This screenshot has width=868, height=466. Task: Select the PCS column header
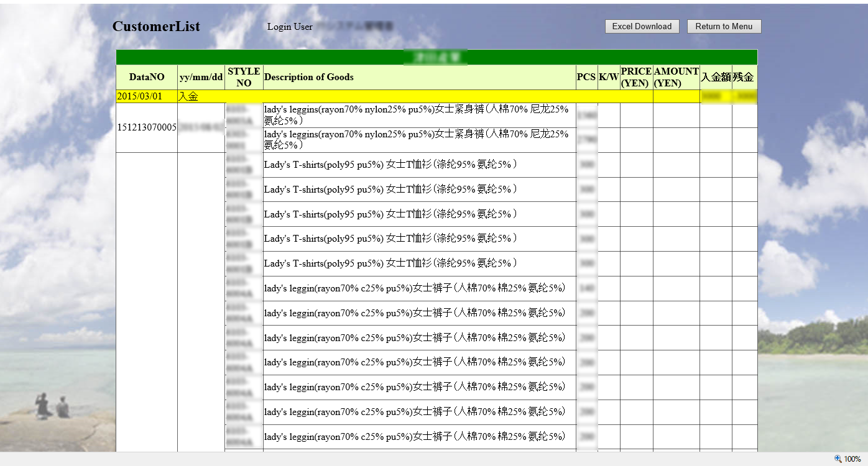[x=586, y=77]
